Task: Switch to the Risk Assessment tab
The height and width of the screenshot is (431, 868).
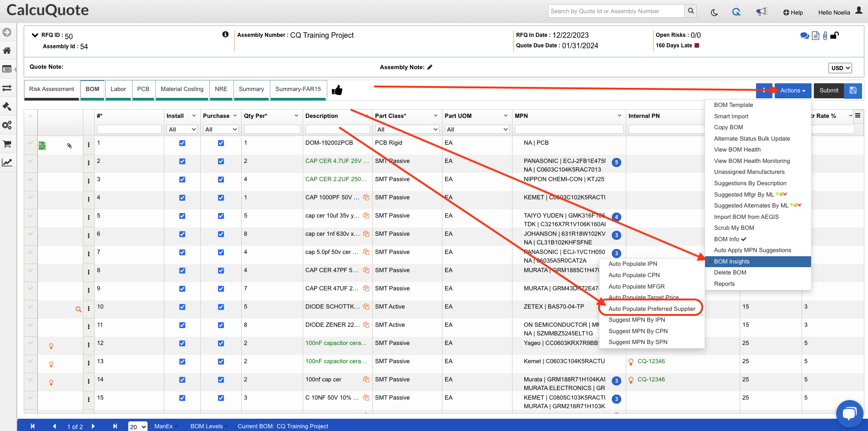Action: click(51, 89)
